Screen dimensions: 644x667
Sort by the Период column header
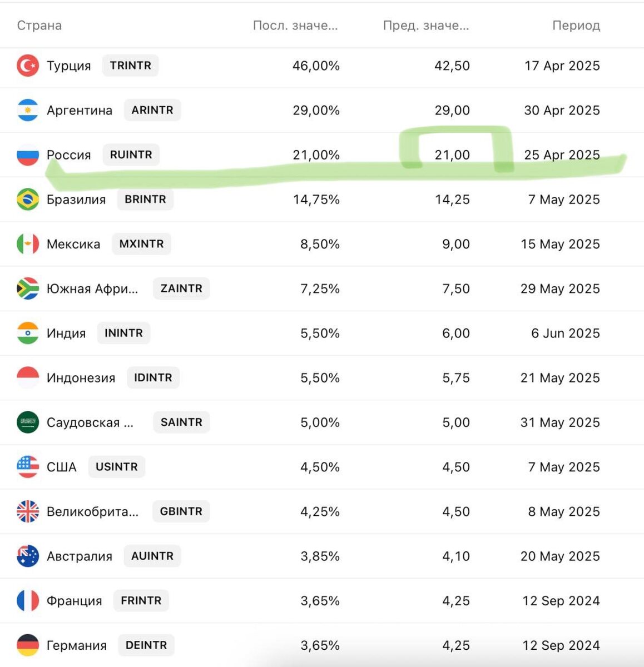[x=576, y=26]
